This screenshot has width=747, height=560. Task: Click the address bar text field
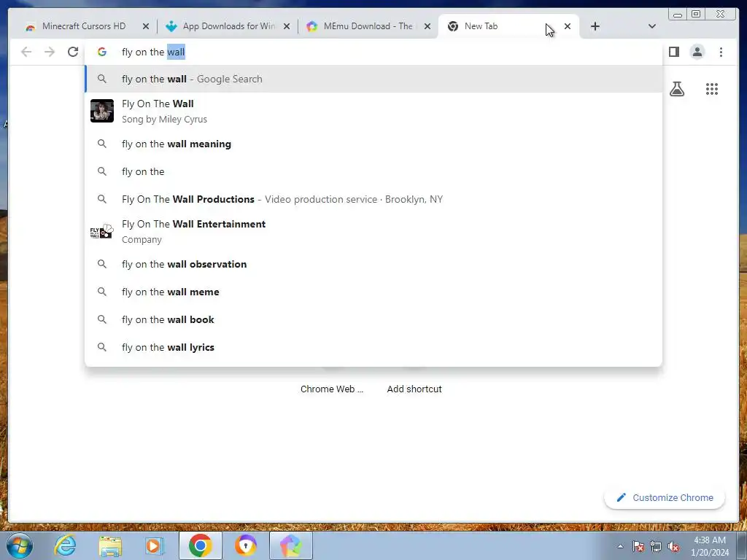pos(373,52)
